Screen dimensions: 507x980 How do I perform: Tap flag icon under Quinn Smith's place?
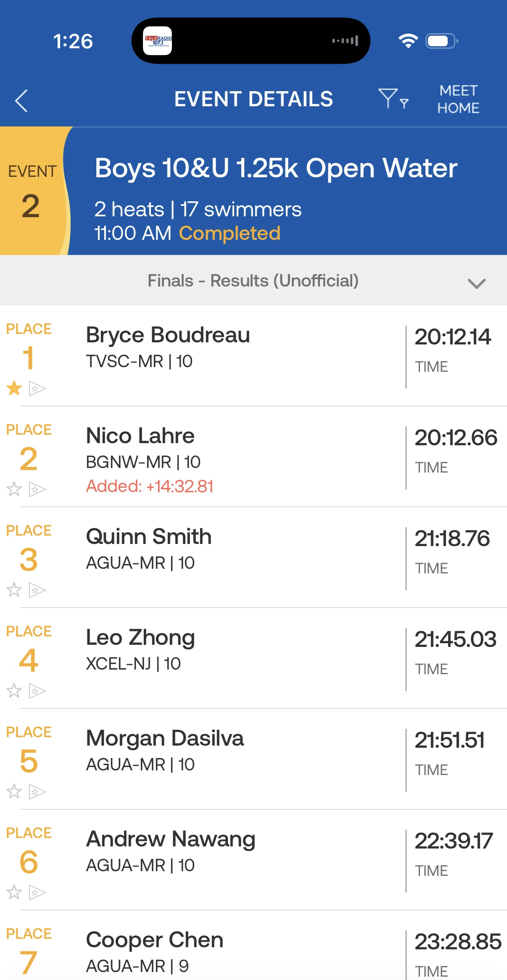pyautogui.click(x=37, y=590)
